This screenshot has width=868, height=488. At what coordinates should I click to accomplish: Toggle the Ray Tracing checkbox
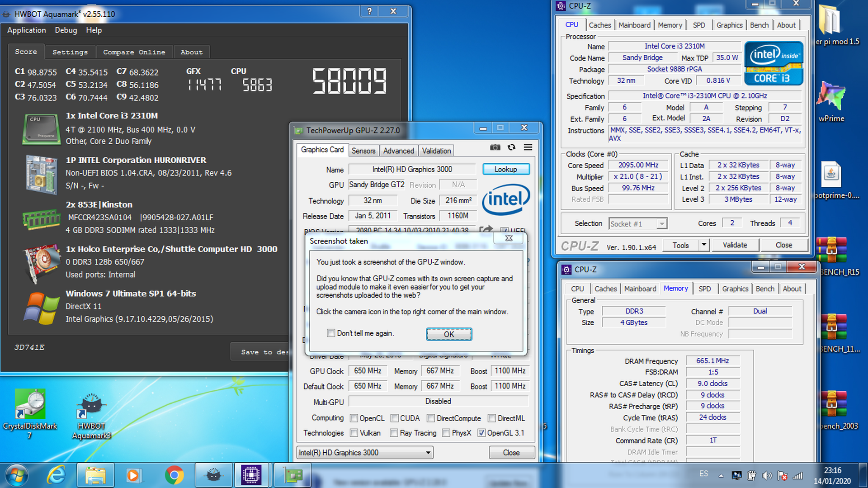(394, 433)
